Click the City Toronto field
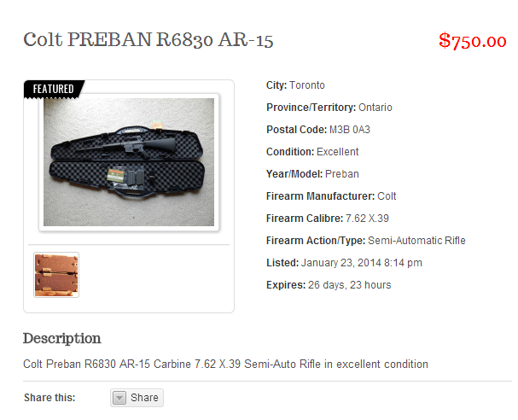Image resolution: width=518 pixels, height=420 pixels. coord(295,85)
